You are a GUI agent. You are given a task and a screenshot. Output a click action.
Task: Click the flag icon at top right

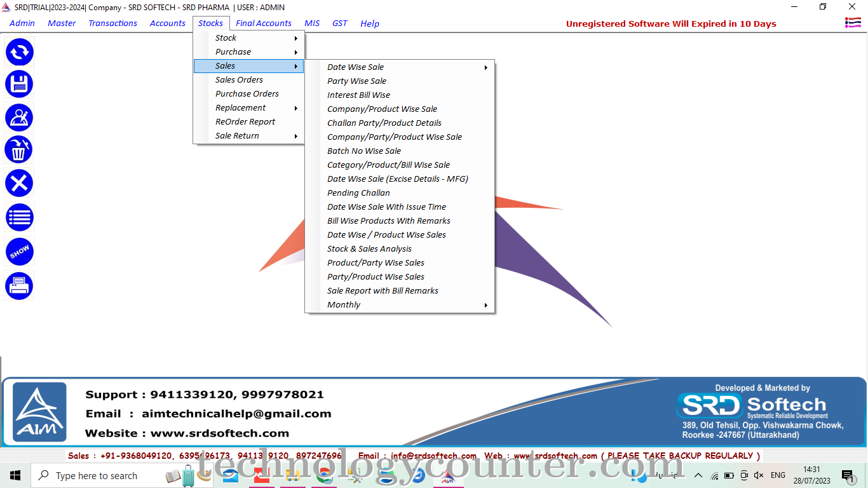coord(853,23)
